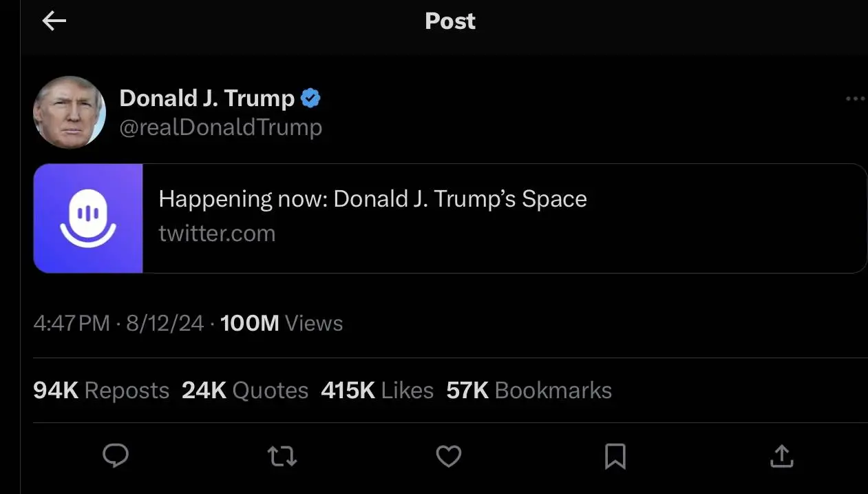Viewport: 868px width, 494px height.
Task: Like the post with the heart icon
Action: [449, 456]
